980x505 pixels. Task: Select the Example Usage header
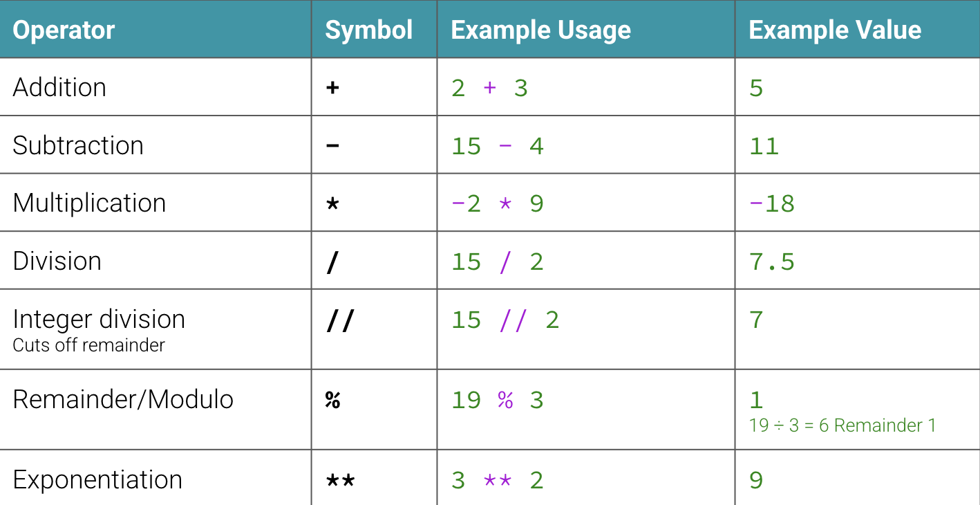click(x=540, y=30)
